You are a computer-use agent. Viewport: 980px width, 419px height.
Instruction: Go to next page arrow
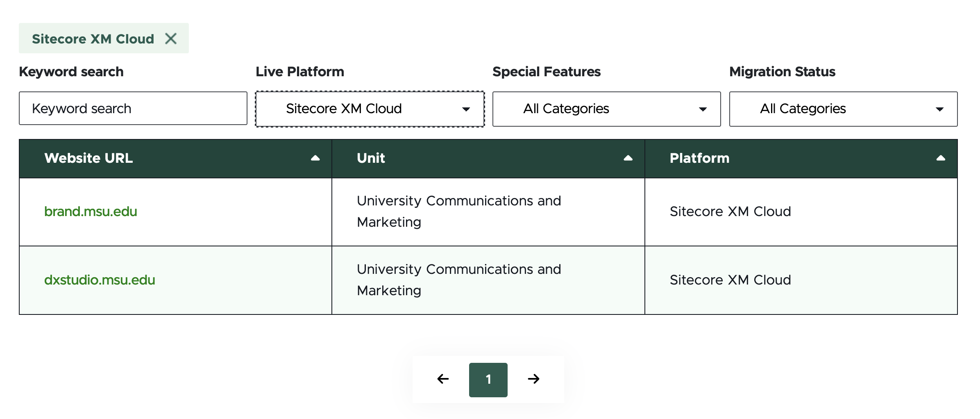pyautogui.click(x=533, y=379)
